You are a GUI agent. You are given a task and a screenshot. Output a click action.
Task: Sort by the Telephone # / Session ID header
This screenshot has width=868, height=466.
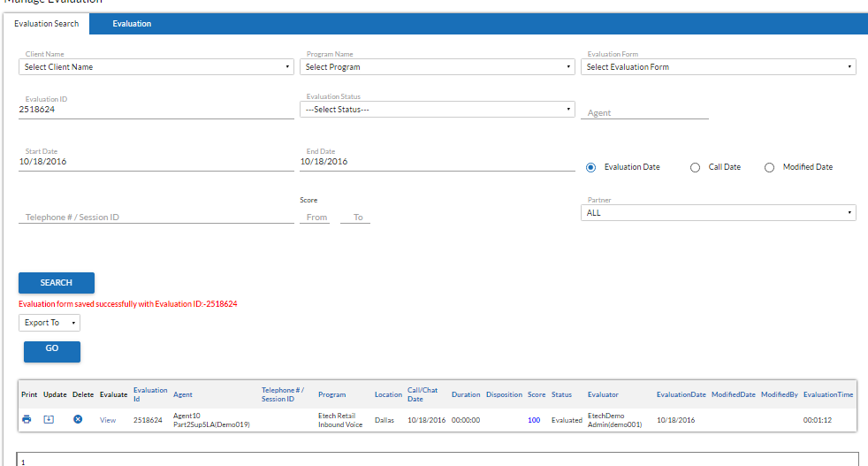pyautogui.click(x=283, y=394)
